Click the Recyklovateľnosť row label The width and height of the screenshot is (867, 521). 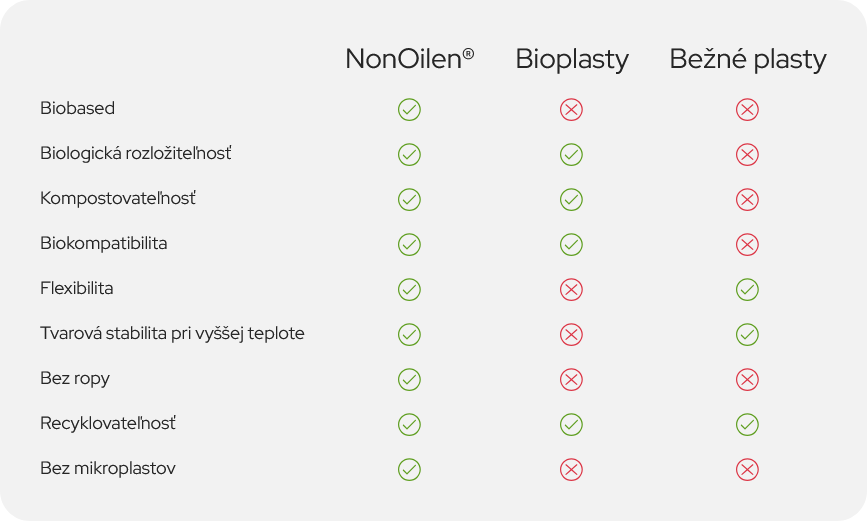108,424
